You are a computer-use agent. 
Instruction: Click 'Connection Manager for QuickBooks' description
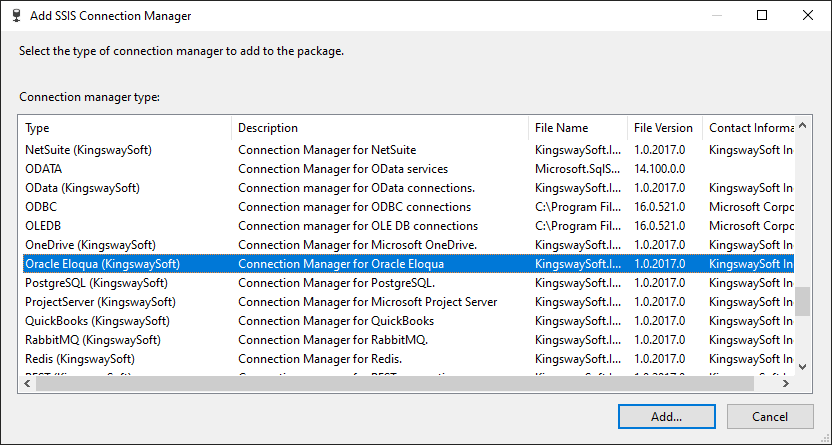336,321
